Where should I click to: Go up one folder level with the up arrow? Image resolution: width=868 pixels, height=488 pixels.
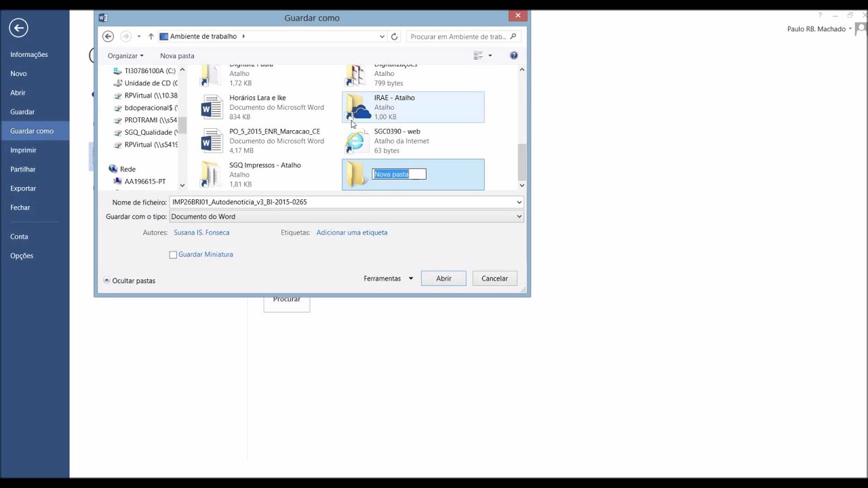point(151,37)
